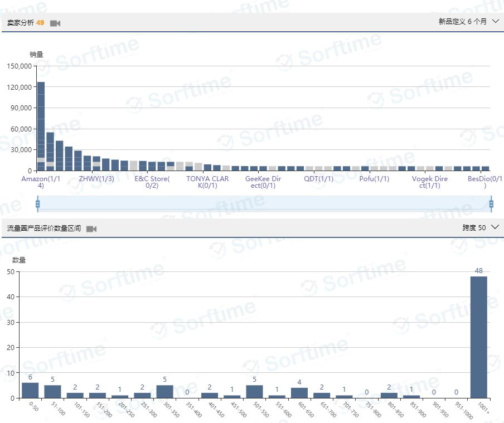Click right handle of sales chart range slider

pyautogui.click(x=491, y=204)
